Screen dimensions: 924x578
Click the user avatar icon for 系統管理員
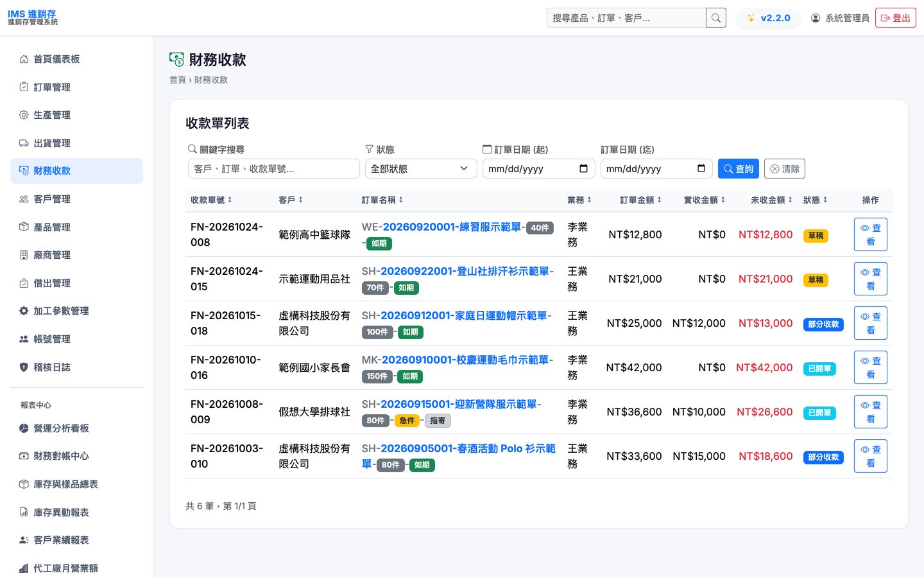coord(816,18)
